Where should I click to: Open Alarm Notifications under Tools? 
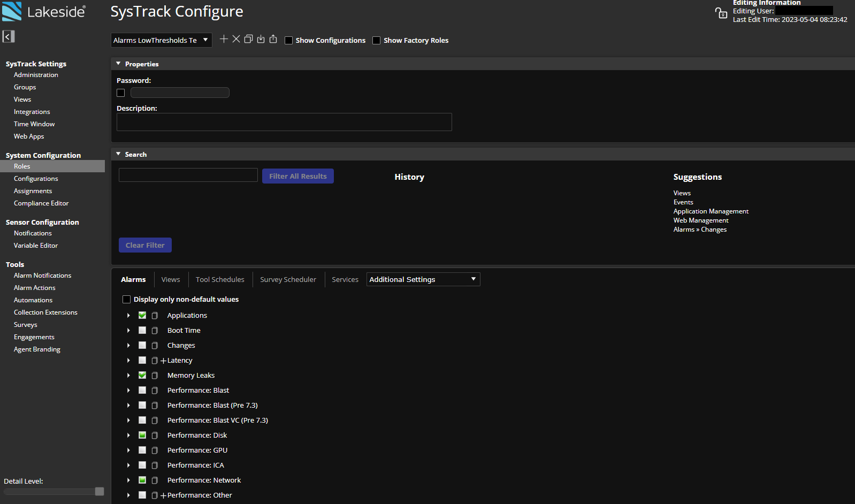pyautogui.click(x=42, y=276)
